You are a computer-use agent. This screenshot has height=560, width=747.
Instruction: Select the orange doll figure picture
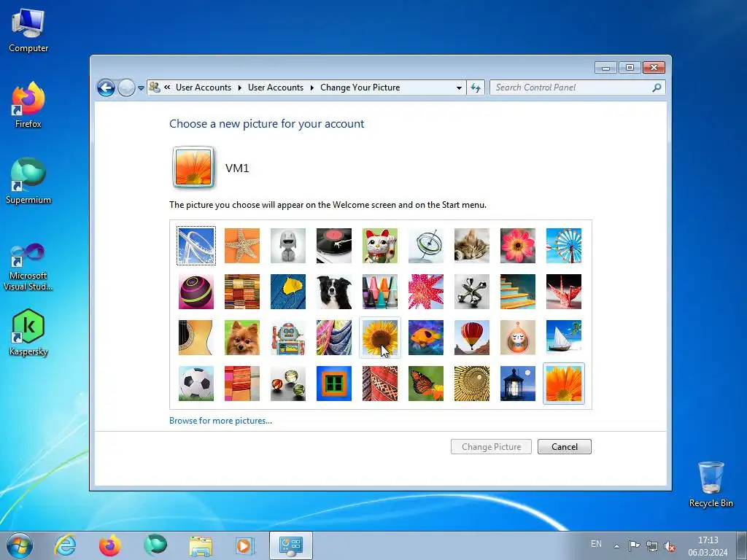point(518,338)
